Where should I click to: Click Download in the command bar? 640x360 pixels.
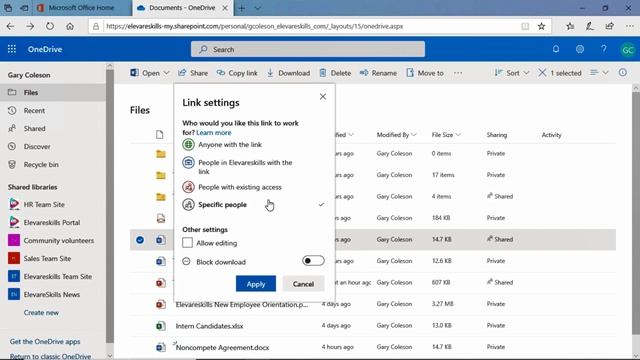pyautogui.click(x=288, y=73)
